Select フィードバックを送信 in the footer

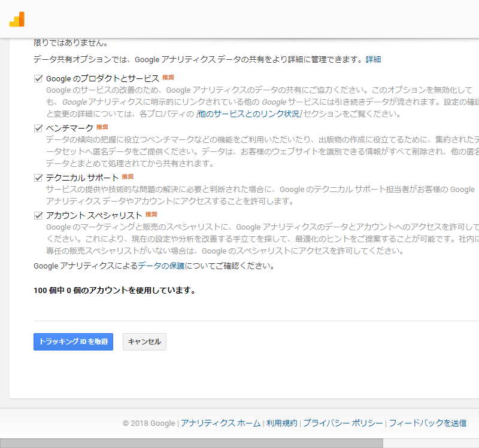point(428,423)
